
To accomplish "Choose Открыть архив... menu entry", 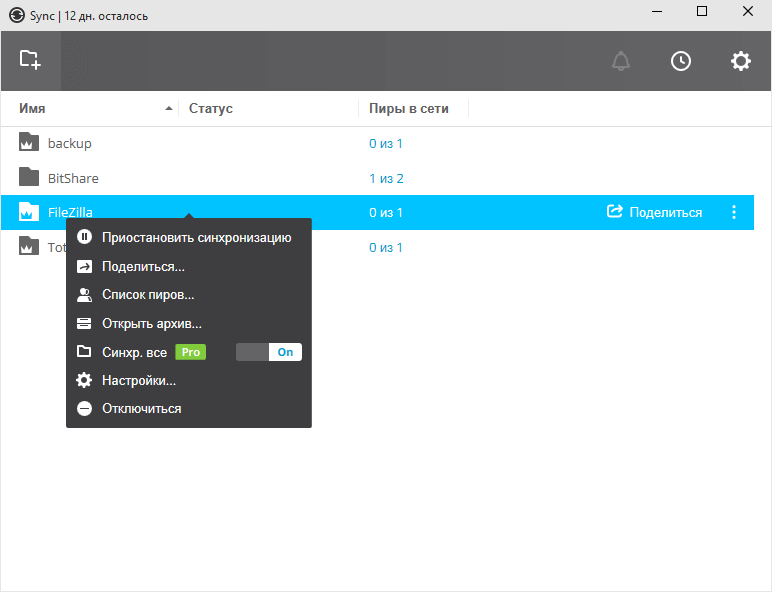I will [152, 324].
